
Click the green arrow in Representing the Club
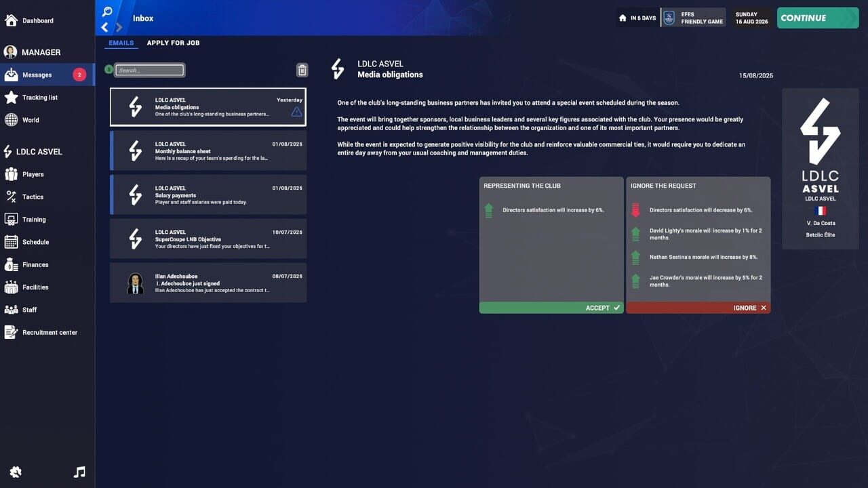[488, 211]
